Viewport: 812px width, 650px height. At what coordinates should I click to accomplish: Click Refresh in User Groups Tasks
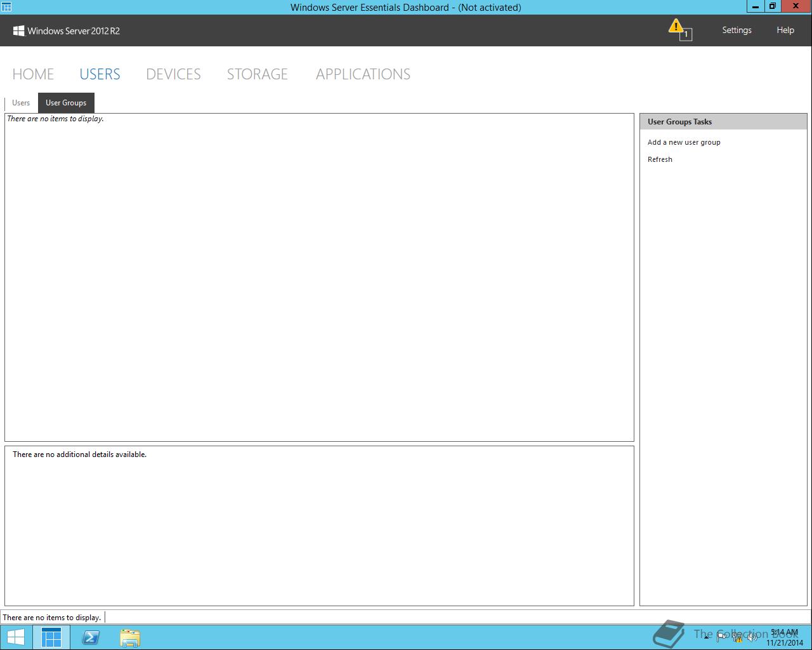[660, 159]
